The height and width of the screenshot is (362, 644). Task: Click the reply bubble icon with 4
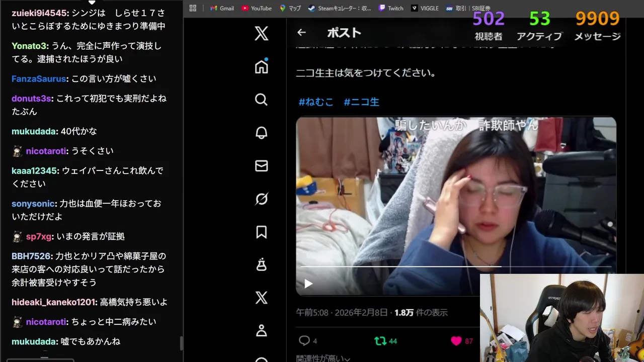pyautogui.click(x=304, y=341)
